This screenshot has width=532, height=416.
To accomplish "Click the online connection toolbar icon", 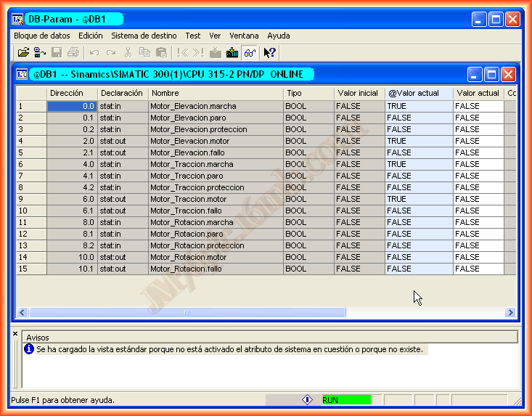I will pos(40,52).
